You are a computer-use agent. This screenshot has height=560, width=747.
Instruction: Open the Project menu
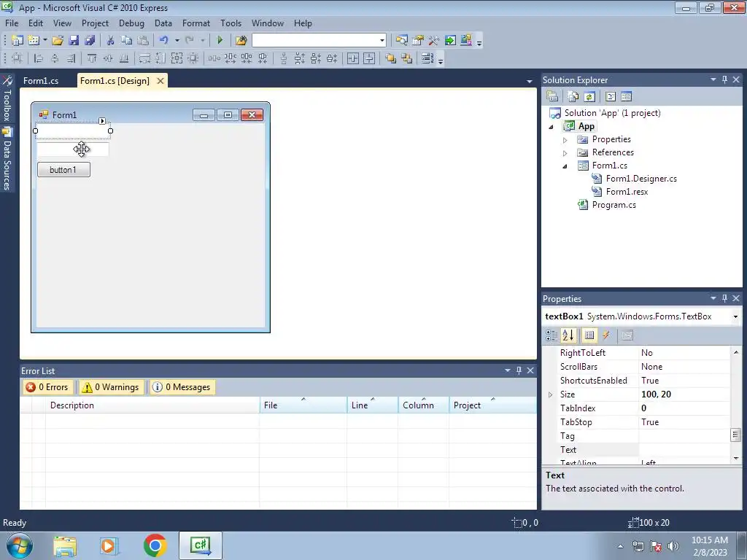click(95, 23)
